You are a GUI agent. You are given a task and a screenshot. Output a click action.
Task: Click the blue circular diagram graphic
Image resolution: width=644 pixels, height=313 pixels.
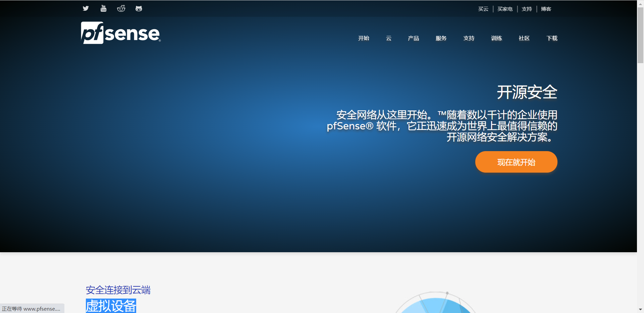pyautogui.click(x=435, y=302)
